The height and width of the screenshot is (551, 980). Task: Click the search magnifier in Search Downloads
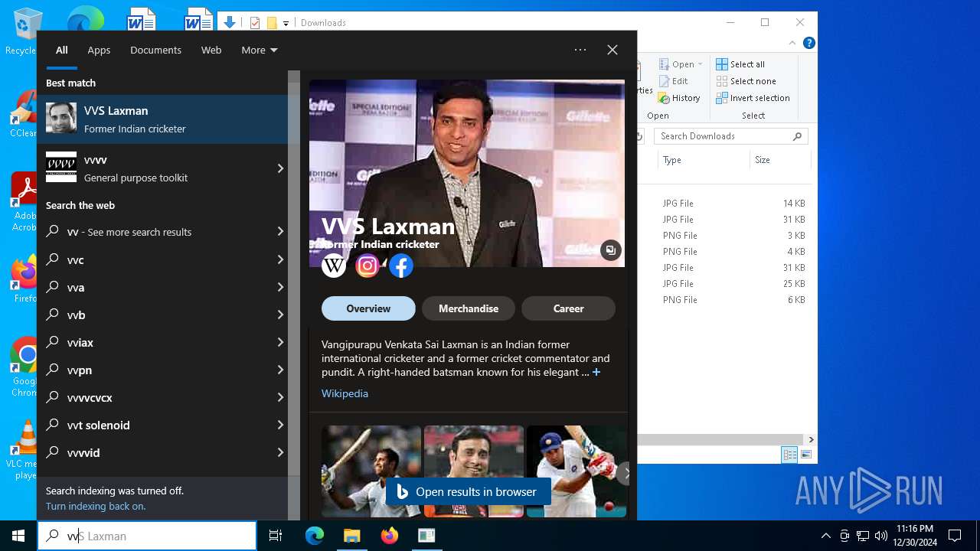point(797,136)
